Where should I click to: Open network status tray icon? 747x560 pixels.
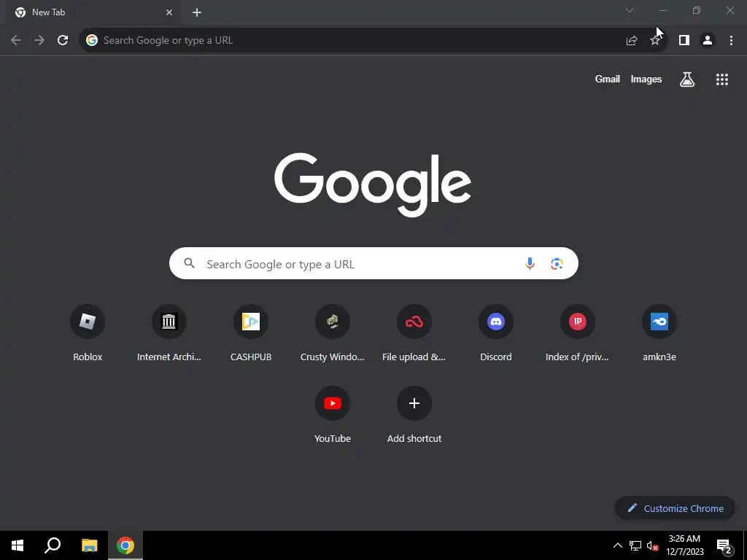click(635, 545)
